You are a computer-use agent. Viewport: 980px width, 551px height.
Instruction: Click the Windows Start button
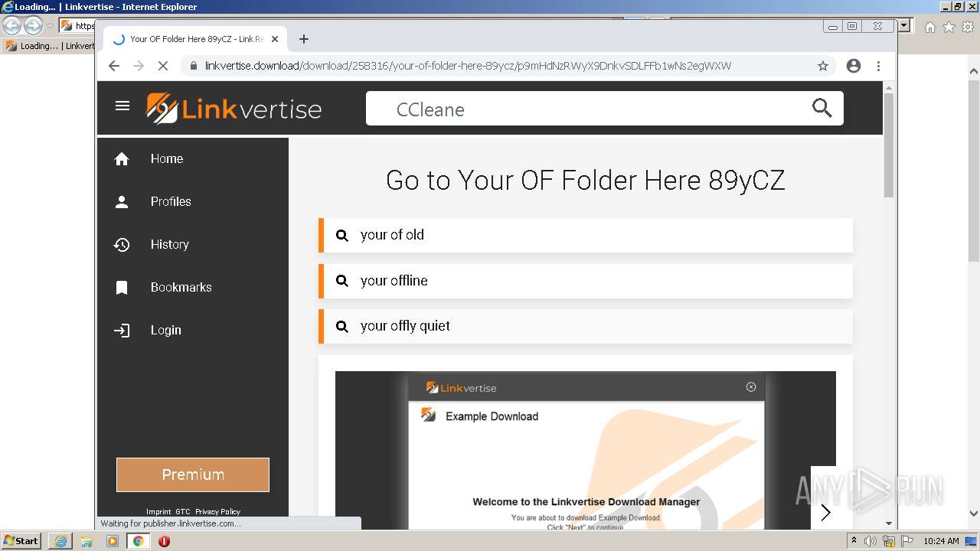[21, 541]
